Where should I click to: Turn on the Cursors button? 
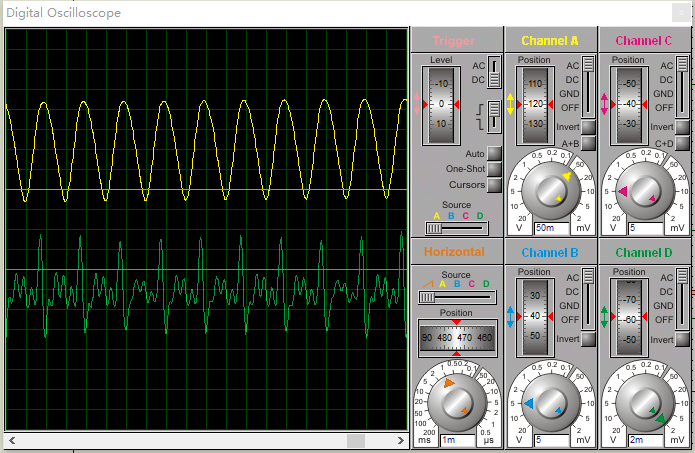(x=494, y=184)
